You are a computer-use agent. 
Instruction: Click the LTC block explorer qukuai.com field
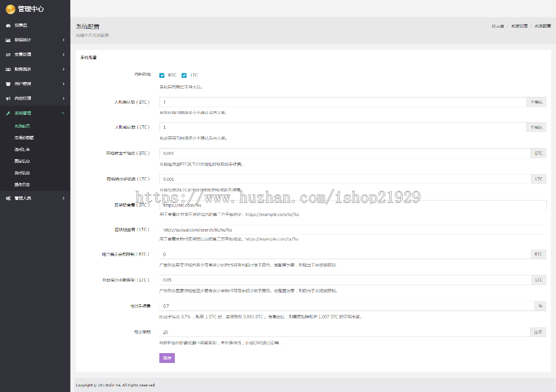click(353, 230)
